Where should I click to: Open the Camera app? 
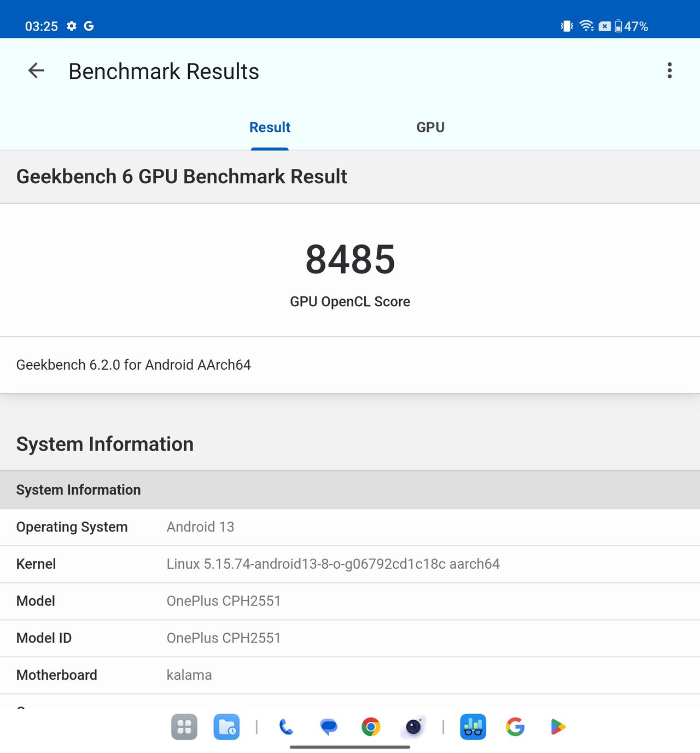413,727
